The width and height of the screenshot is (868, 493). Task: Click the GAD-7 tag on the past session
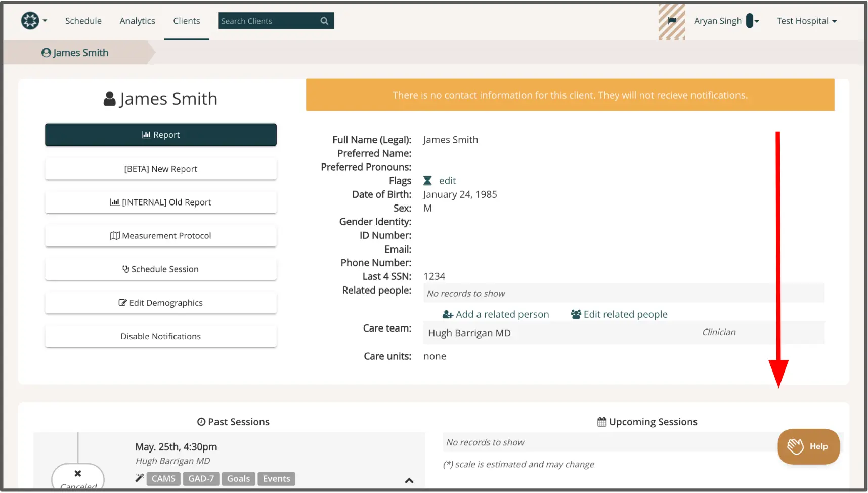click(201, 478)
